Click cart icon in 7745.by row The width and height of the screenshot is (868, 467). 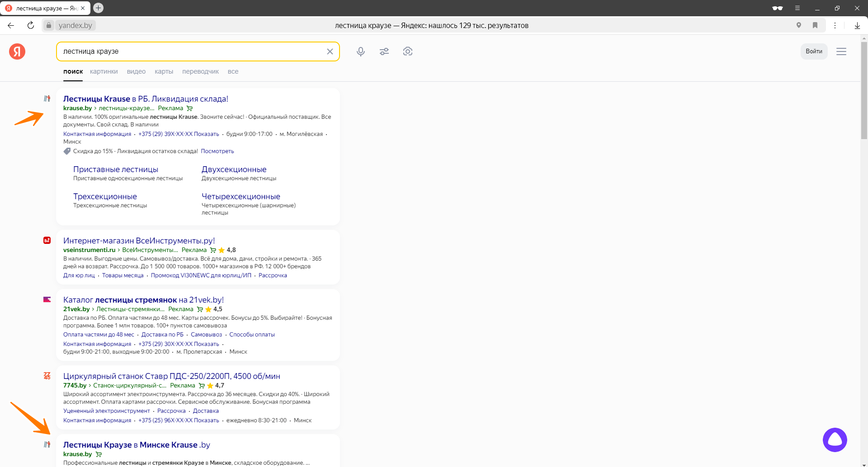click(x=202, y=386)
